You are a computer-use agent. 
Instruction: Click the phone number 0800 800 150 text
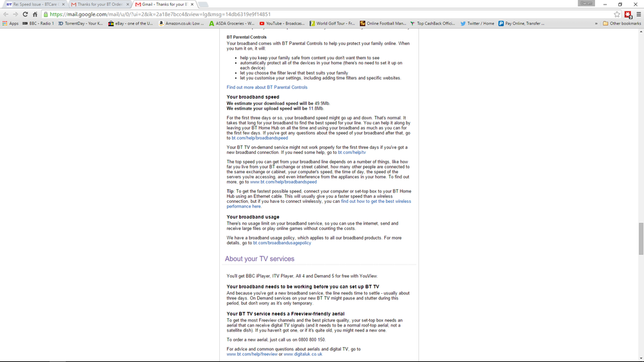point(312,340)
